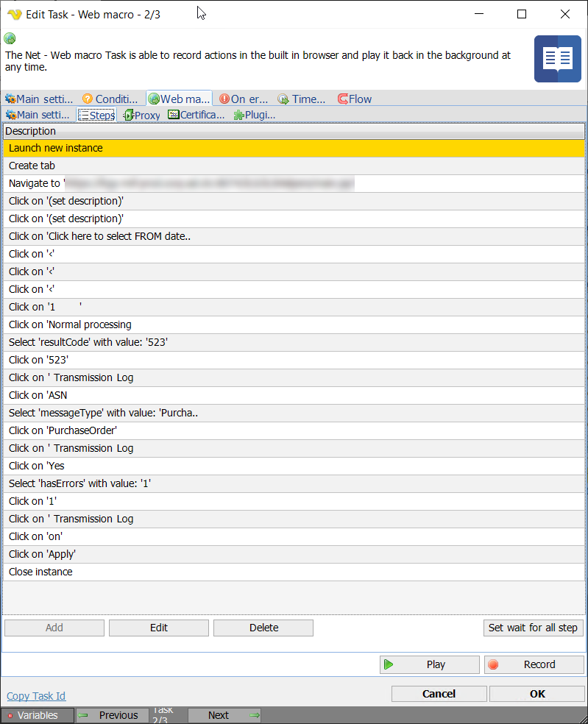588x724 pixels.
Task: Click the Proxy tab icon
Action: point(129,115)
